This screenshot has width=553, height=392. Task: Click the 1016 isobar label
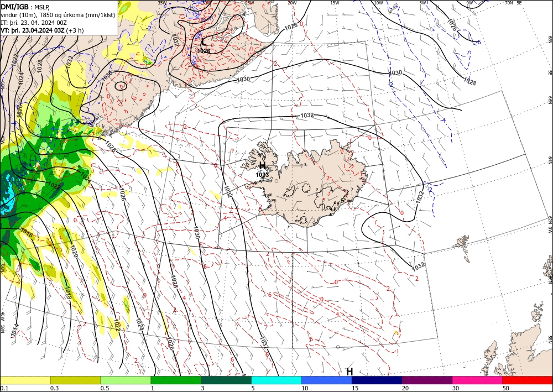click(x=27, y=233)
